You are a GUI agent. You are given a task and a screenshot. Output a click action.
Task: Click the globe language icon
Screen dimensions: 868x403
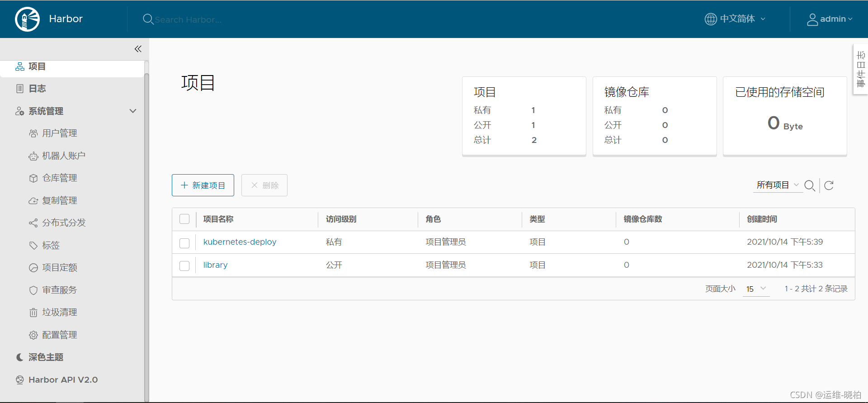pyautogui.click(x=711, y=19)
